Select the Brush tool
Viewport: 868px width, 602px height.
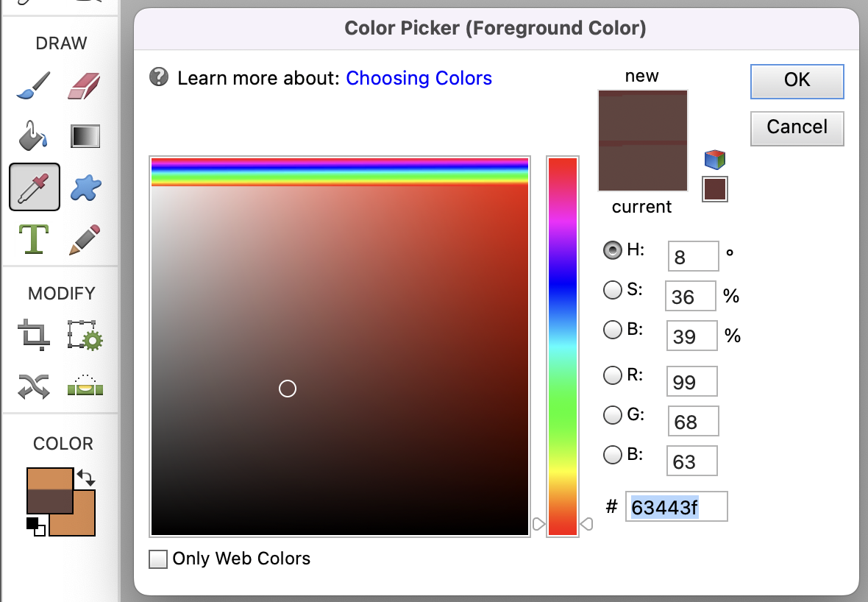click(33, 86)
